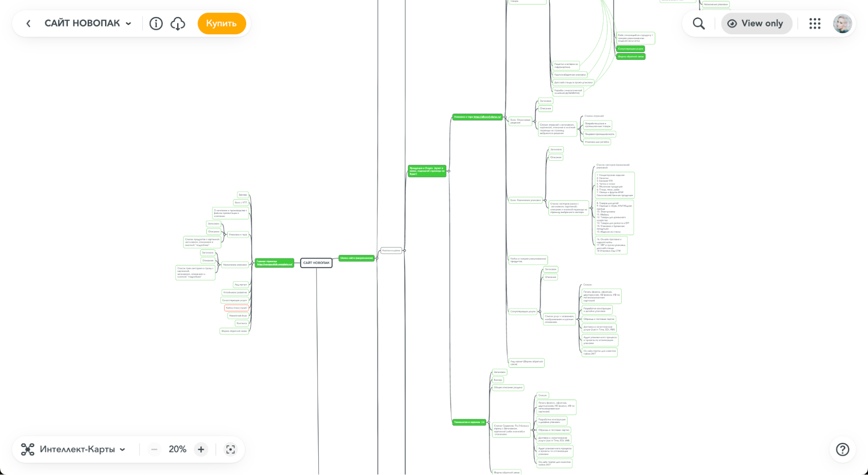Select the Устойчивое развитие node

tap(235, 292)
